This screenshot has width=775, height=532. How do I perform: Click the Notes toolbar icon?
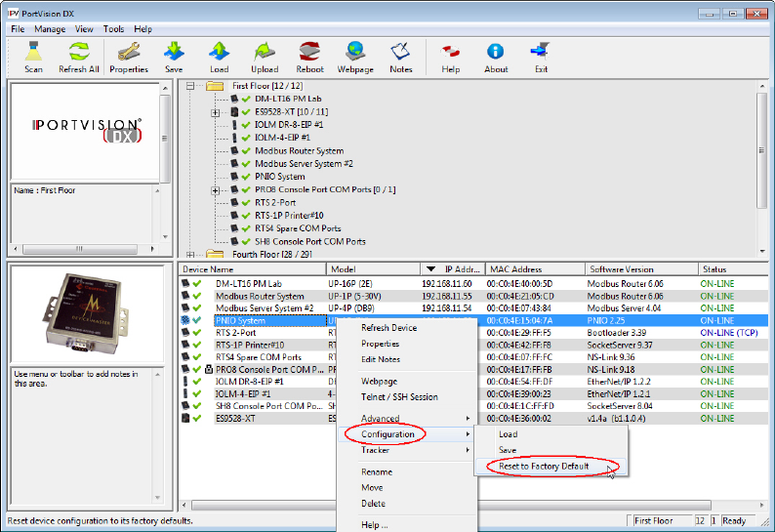tap(400, 52)
